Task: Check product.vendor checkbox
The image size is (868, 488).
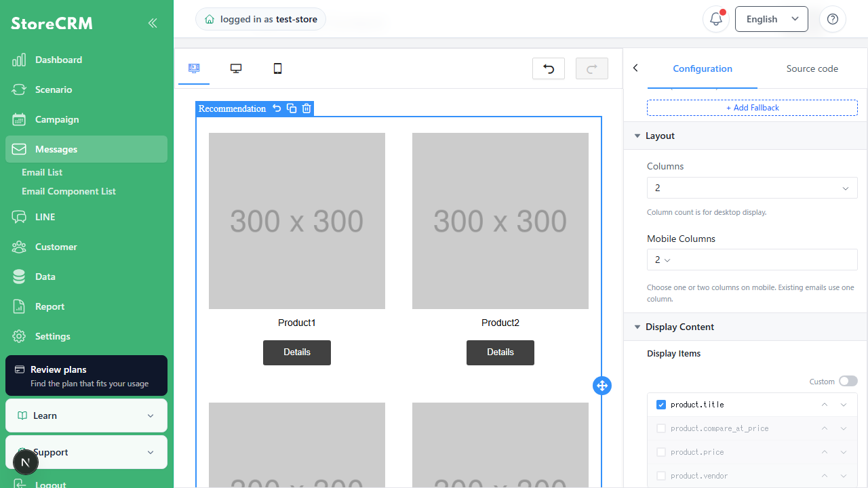Action: [x=661, y=476]
